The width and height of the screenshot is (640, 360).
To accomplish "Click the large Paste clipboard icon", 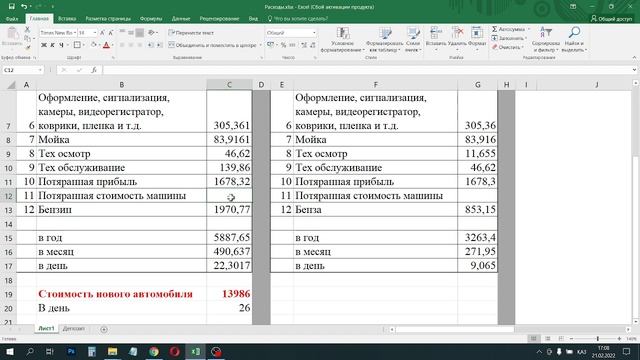I will 12,33.
